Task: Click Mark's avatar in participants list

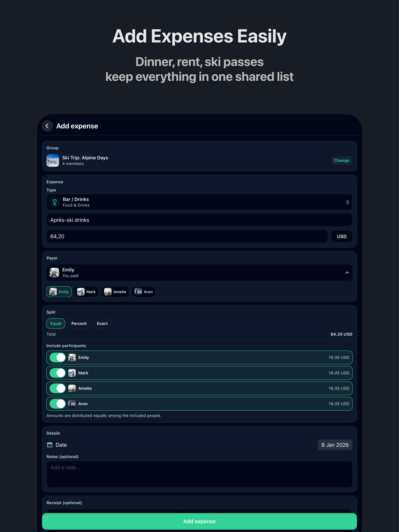Action: [72, 373]
